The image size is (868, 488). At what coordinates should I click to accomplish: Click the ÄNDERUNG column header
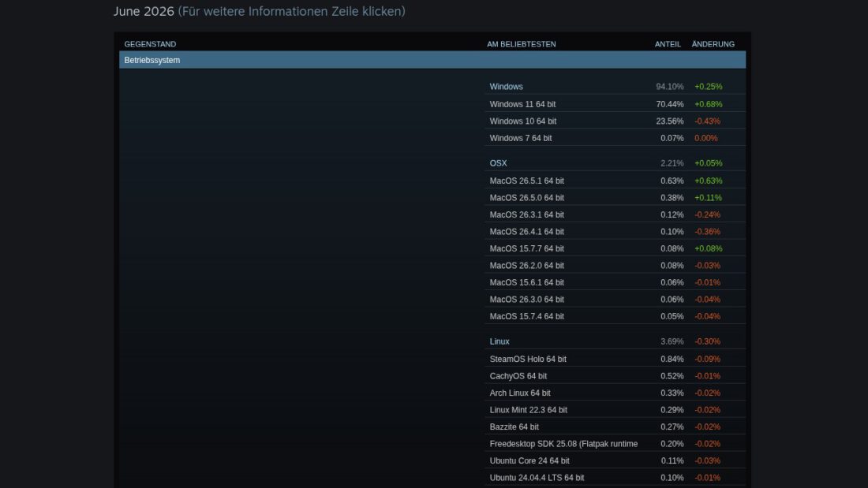713,44
